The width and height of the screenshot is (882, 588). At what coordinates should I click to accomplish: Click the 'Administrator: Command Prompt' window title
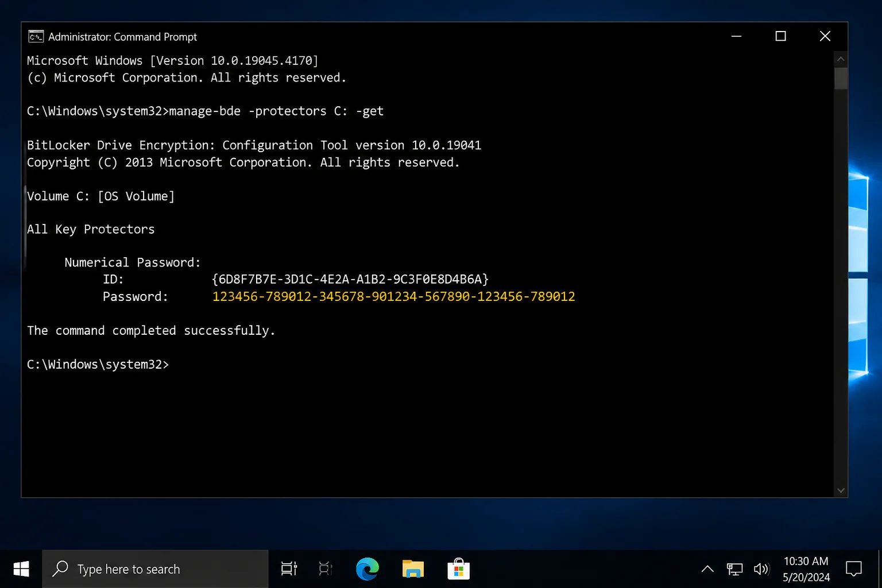pos(122,37)
